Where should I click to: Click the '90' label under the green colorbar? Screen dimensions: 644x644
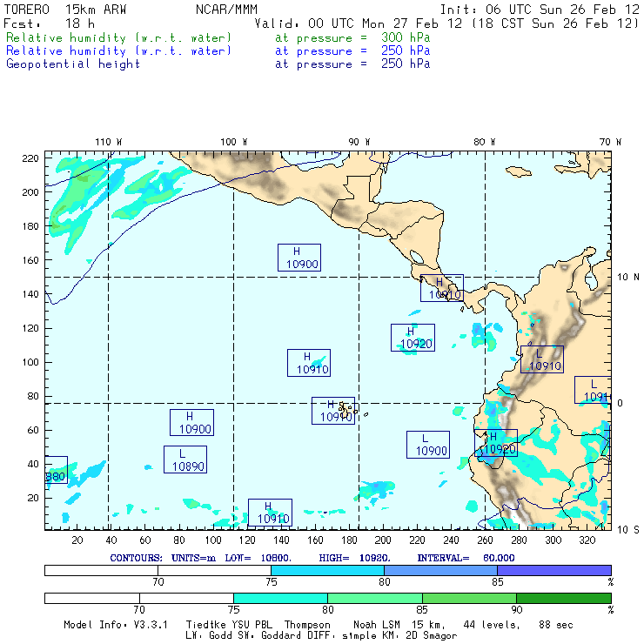pos(517,610)
